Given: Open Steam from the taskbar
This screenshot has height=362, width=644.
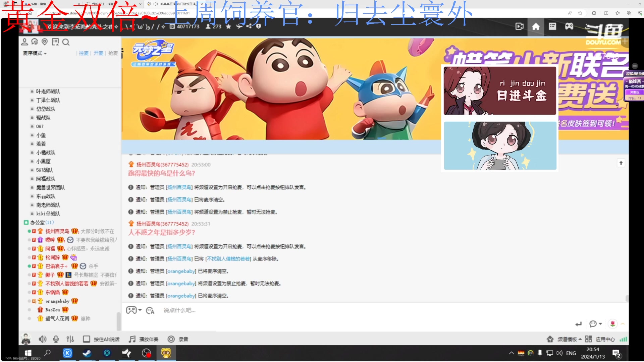Looking at the screenshot, I should click(x=87, y=353).
